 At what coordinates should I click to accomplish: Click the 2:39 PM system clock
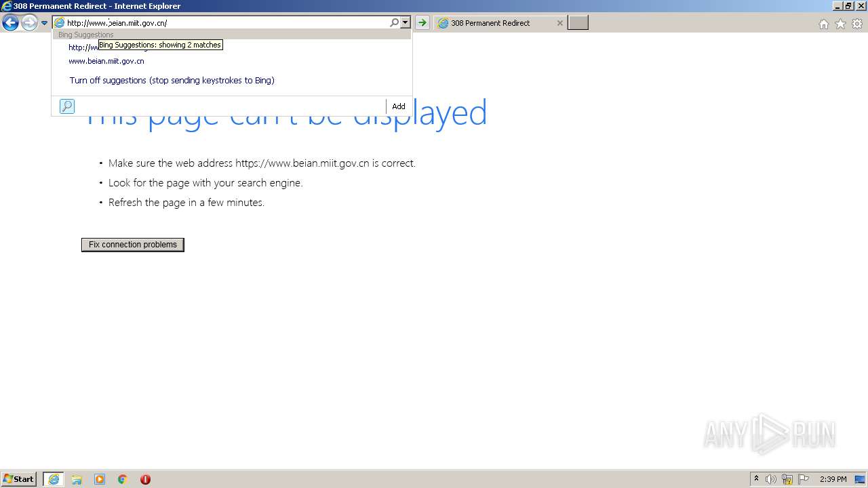pos(833,479)
